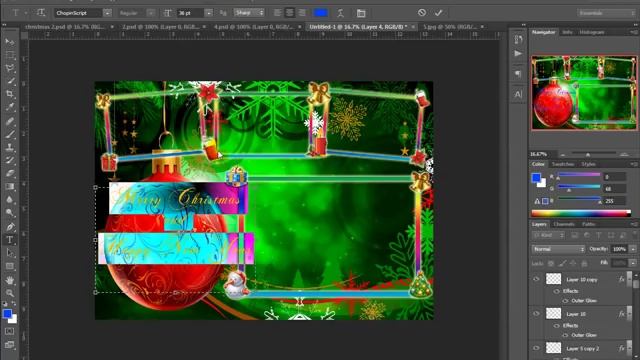The width and height of the screenshot is (640, 360).
Task: Select the Pen tool
Action: pyautogui.click(x=10, y=227)
